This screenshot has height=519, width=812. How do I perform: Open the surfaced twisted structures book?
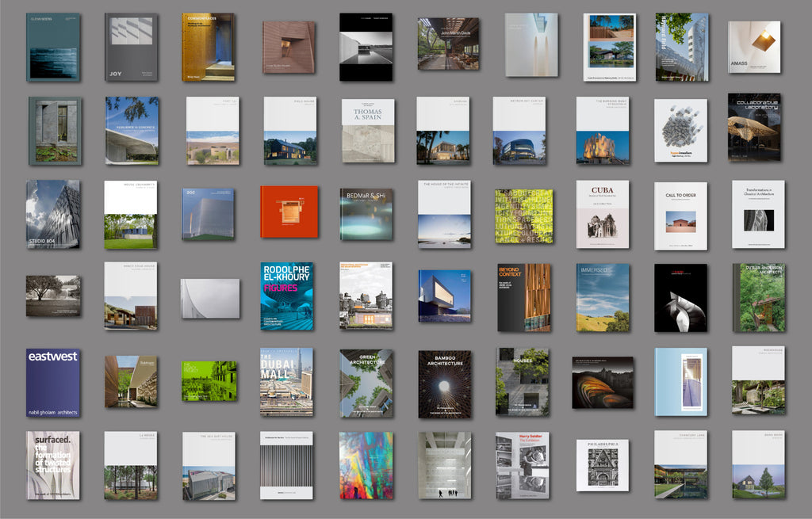coord(53,466)
